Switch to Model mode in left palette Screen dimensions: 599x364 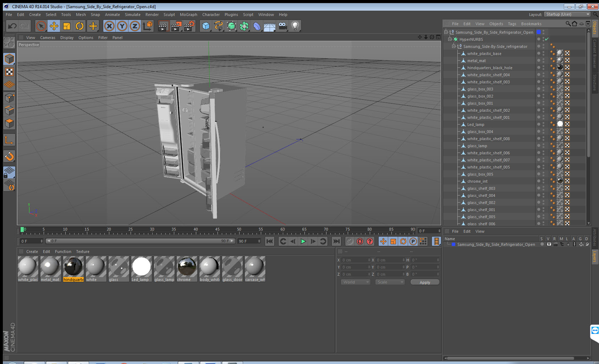click(9, 59)
